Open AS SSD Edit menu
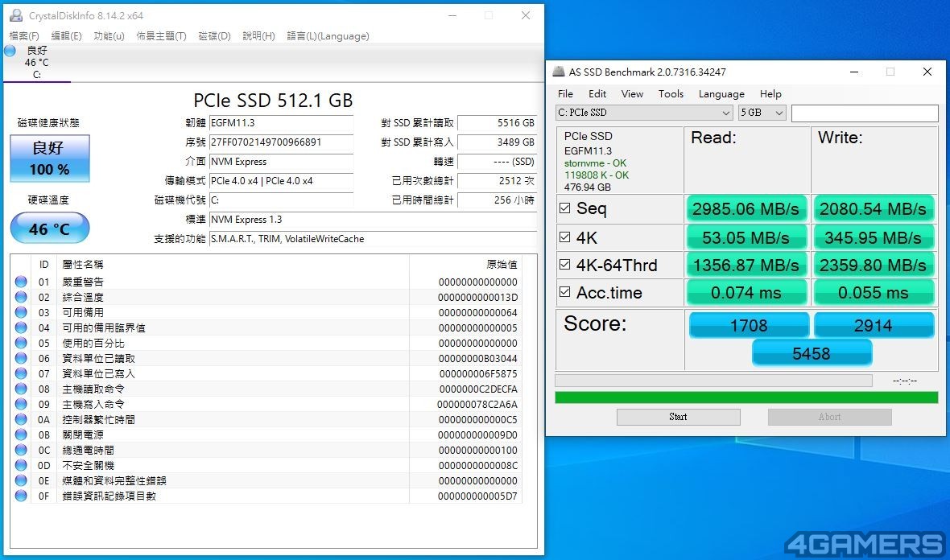950x560 pixels. click(597, 94)
